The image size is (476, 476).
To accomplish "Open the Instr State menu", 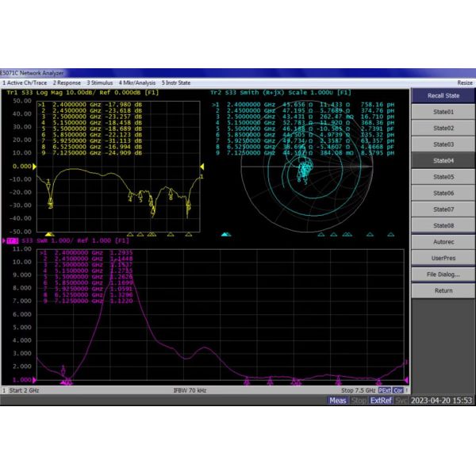I will point(176,83).
